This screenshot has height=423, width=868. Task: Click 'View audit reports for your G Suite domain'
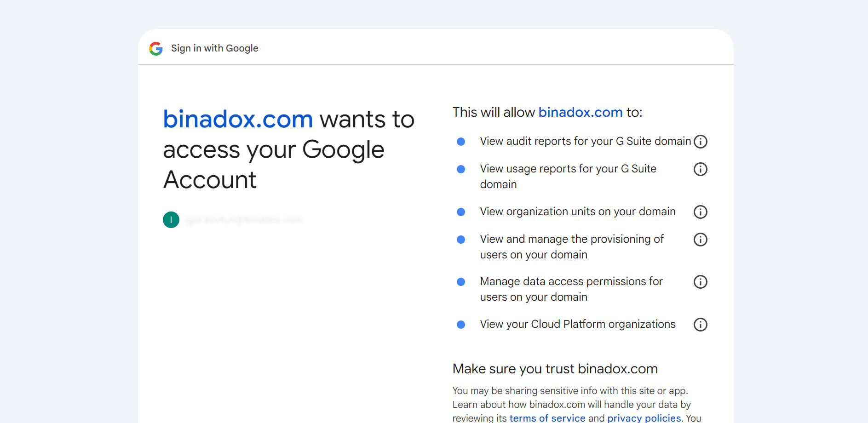[x=586, y=141]
